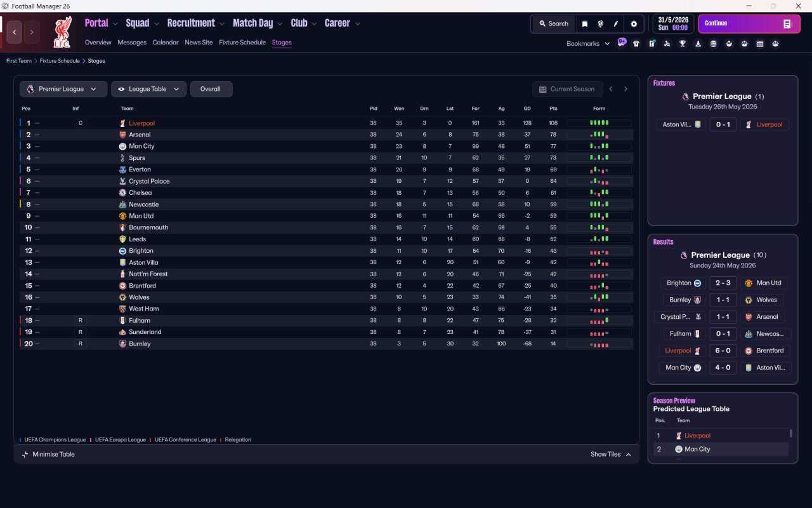Open settings via the gear icon
Screen dimensions: 812x508
(634, 23)
